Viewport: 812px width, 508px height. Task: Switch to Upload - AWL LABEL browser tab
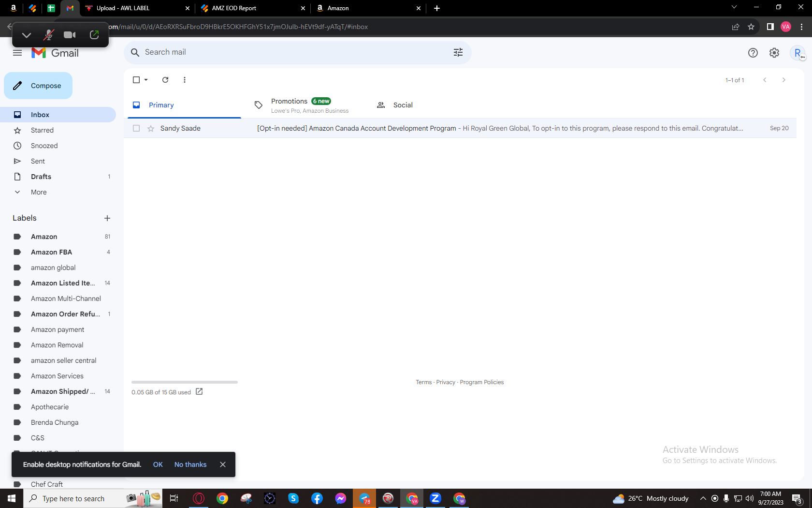(138, 8)
